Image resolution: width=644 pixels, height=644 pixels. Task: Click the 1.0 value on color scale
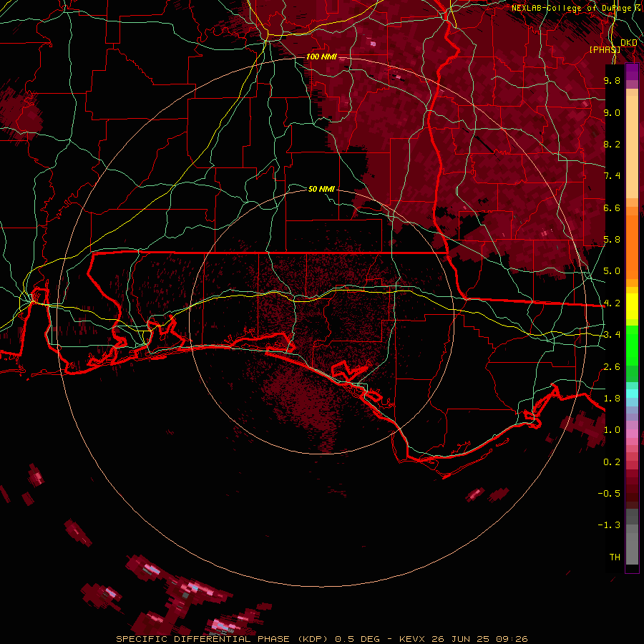click(x=612, y=430)
